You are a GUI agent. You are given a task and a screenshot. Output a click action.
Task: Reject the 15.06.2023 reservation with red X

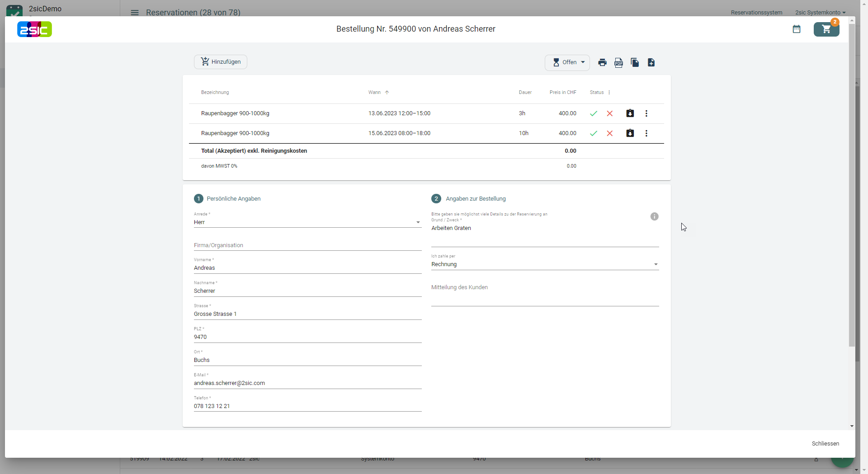click(610, 133)
